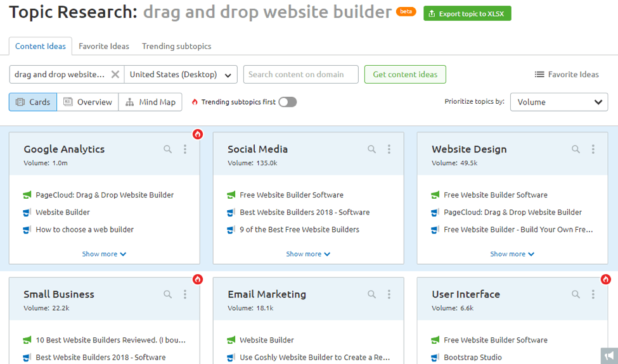The image size is (618, 364).
Task: Open three-dot menu on Small Business card
Action: point(185,294)
